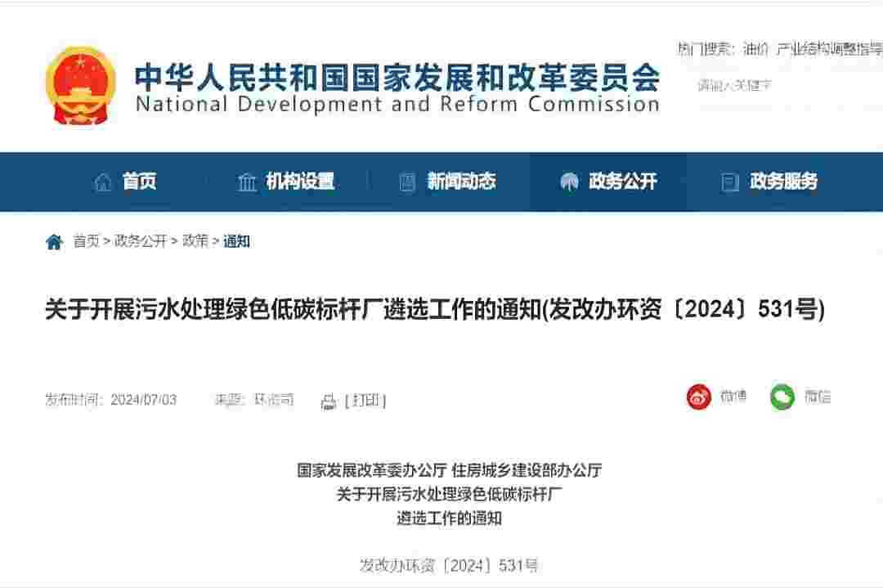
Task: Share via the Weibo icon
Action: tap(699, 397)
